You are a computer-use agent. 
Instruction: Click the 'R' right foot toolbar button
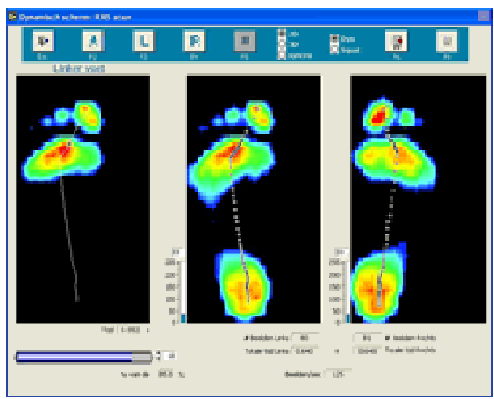(x=194, y=41)
